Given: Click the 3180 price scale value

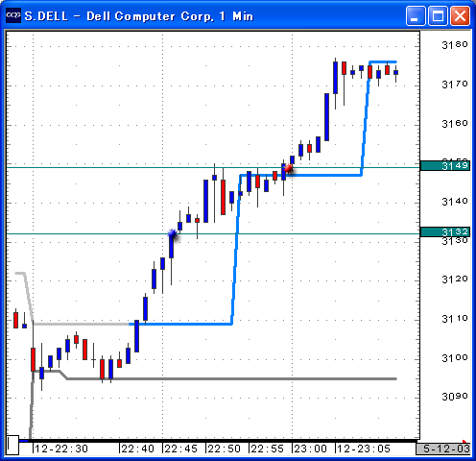Looking at the screenshot, I should pyautogui.click(x=455, y=45).
